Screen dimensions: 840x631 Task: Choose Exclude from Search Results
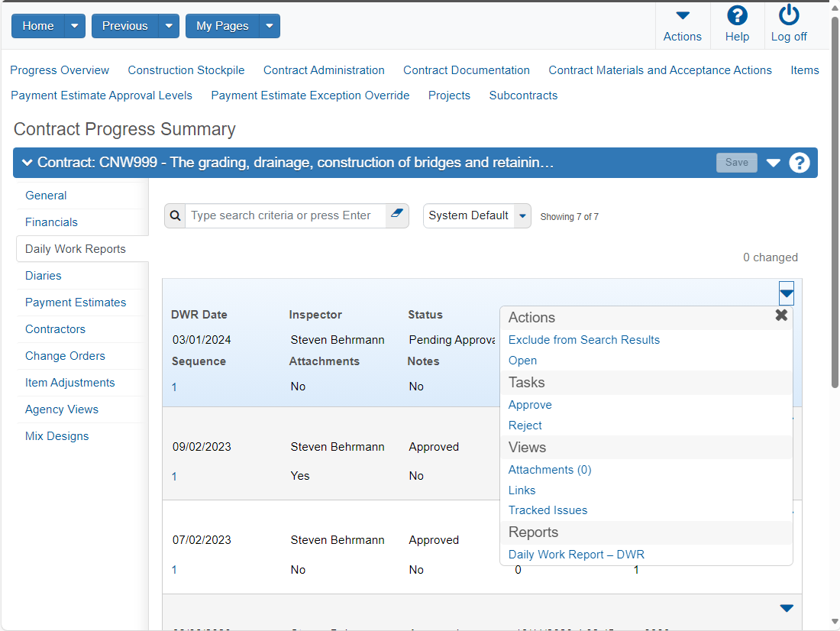[584, 340]
